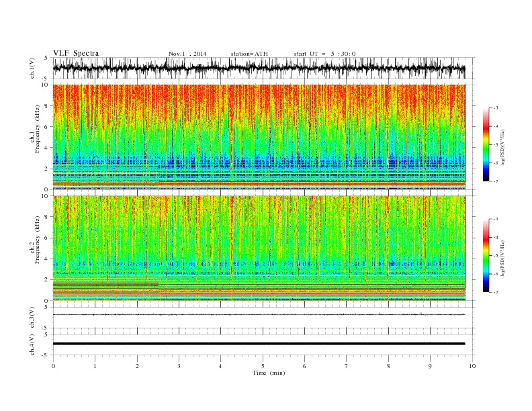This screenshot has width=532, height=411.
Task: Click the time-axis tick label "7"
Action: (x=347, y=366)
